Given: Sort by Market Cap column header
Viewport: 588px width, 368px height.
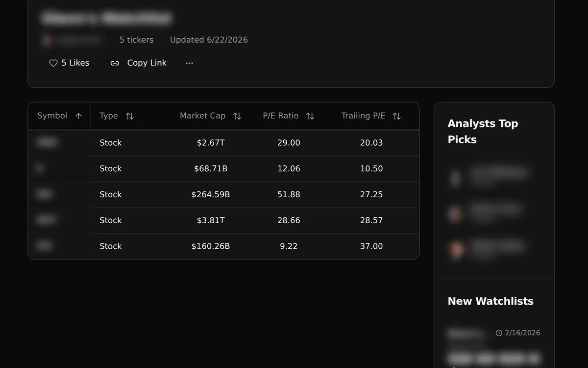Looking at the screenshot, I should point(210,116).
